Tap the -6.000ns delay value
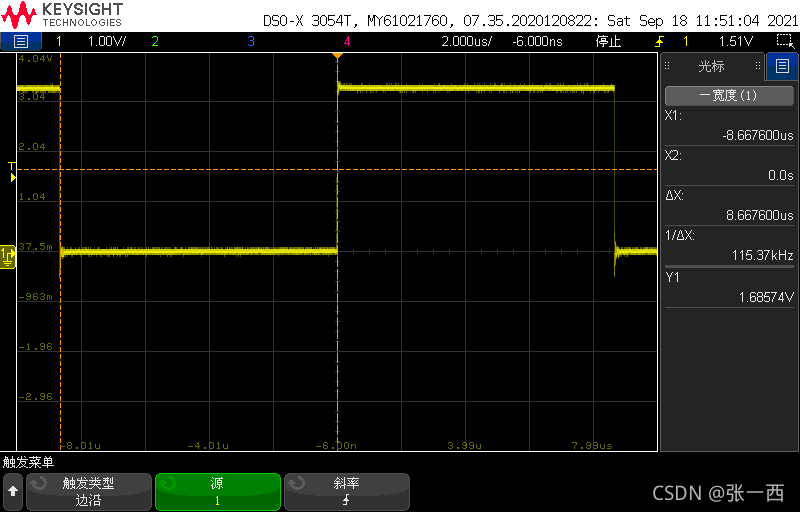 [537, 41]
